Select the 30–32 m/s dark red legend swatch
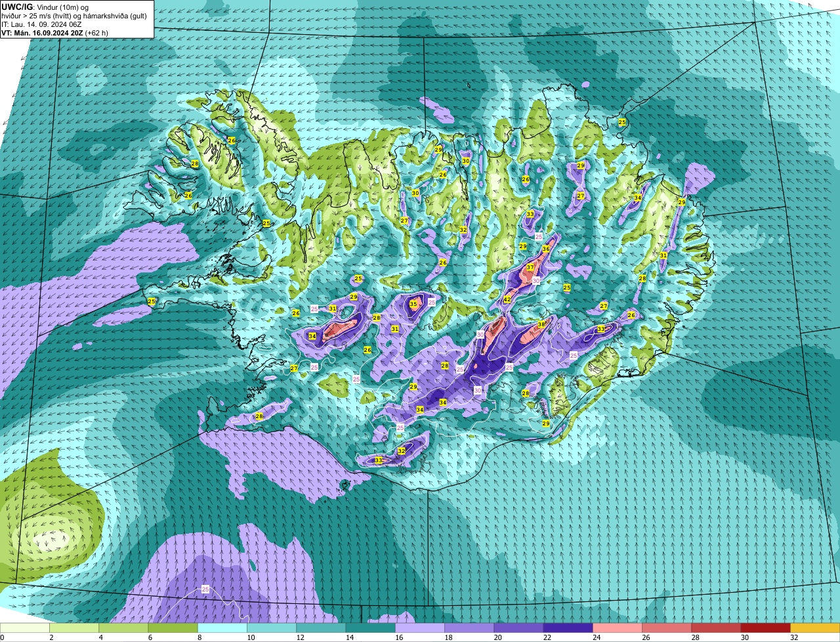The width and height of the screenshot is (840, 642). (766, 628)
